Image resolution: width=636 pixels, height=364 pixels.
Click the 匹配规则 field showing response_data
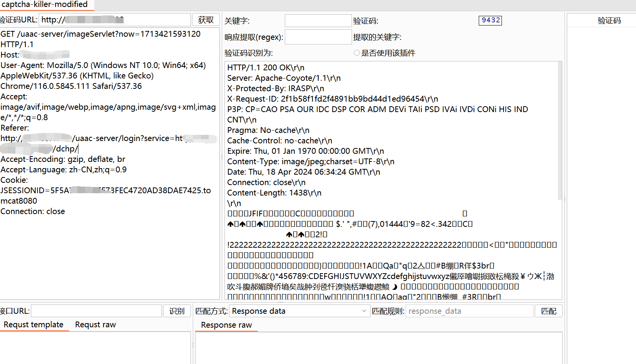(469, 311)
